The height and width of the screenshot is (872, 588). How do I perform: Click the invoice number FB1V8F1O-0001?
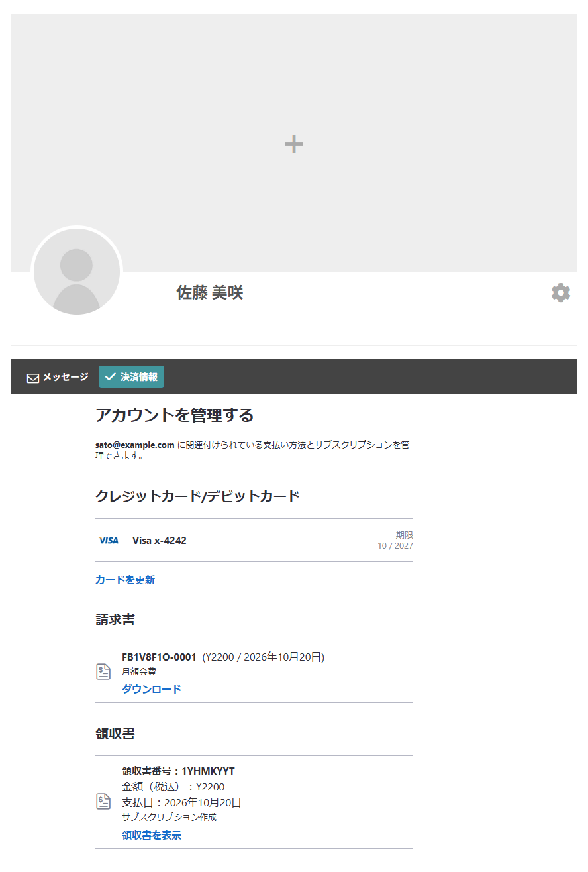pyautogui.click(x=159, y=657)
